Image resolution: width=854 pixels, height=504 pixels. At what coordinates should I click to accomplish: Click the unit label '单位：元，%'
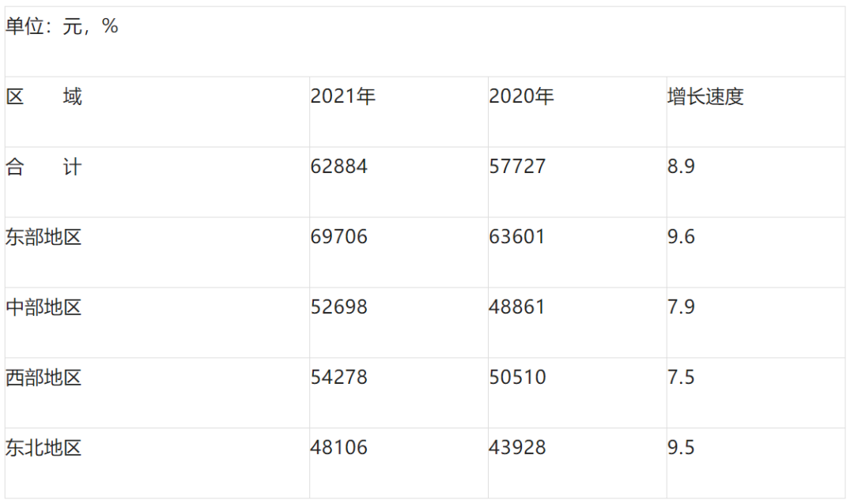pyautogui.click(x=62, y=27)
